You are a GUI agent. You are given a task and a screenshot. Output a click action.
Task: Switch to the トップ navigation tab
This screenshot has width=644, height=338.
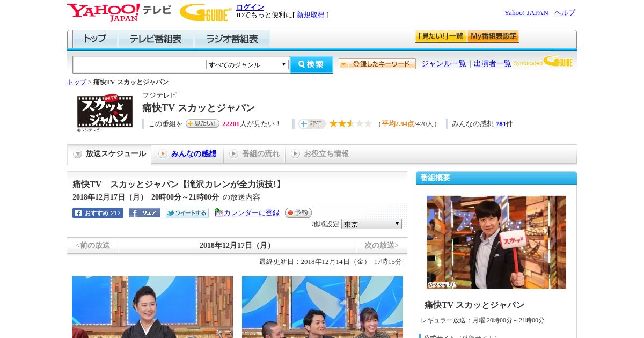coord(95,39)
